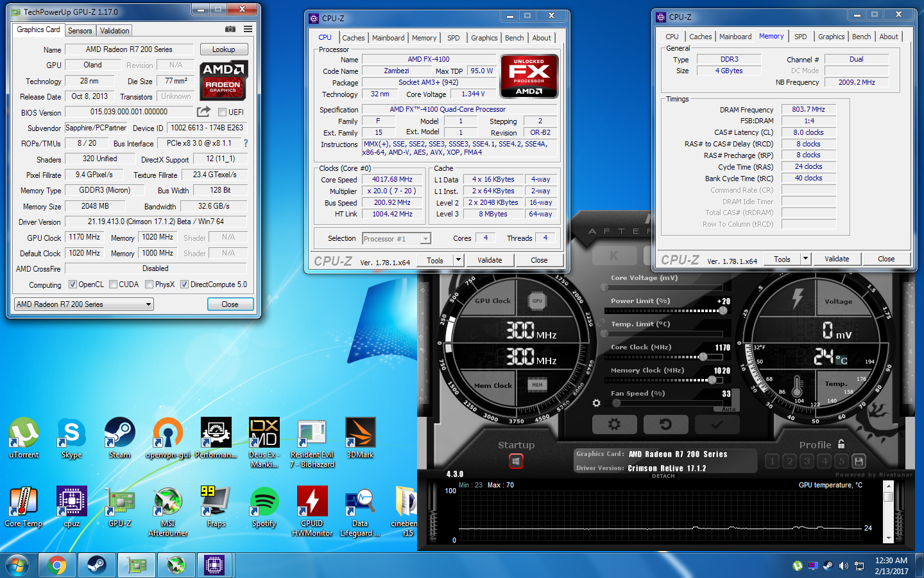Open Data Lifeguard desktop shortcut
Viewport: 924px width, 578px height.
[x=360, y=512]
